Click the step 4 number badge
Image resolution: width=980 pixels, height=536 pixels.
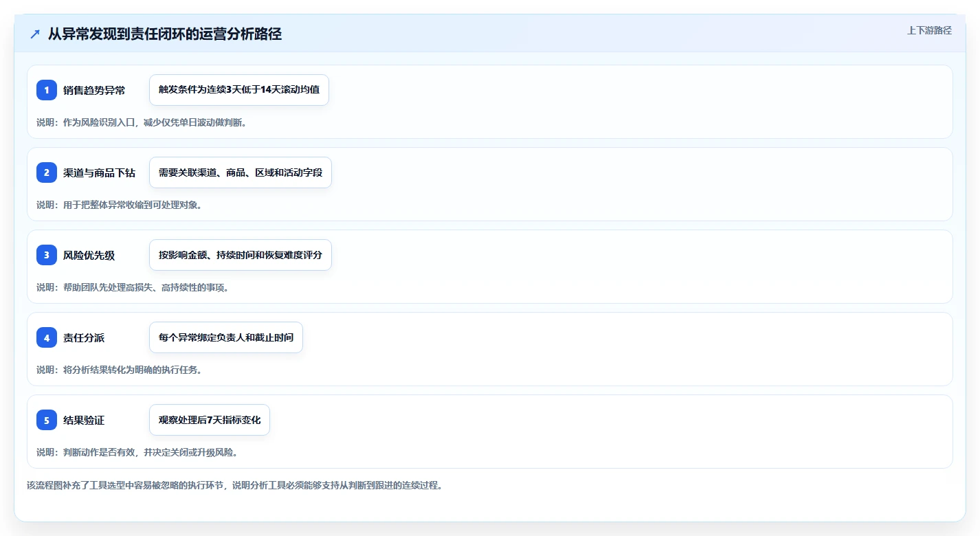click(47, 337)
